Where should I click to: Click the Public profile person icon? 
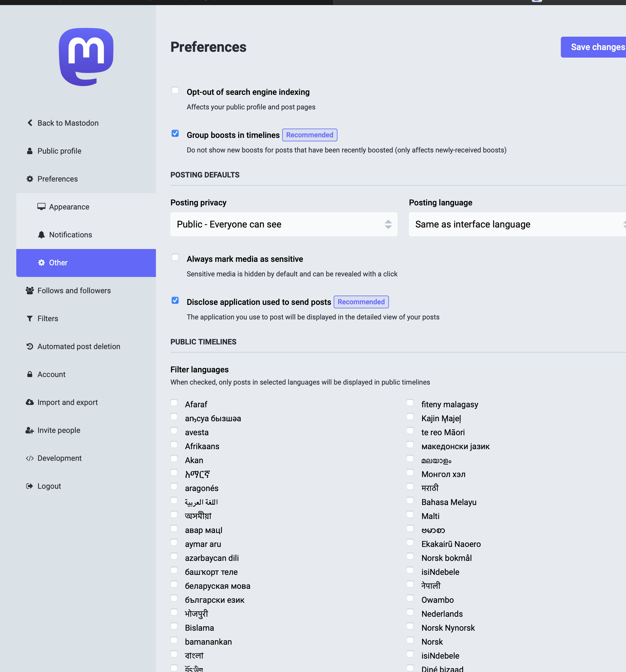(x=30, y=151)
